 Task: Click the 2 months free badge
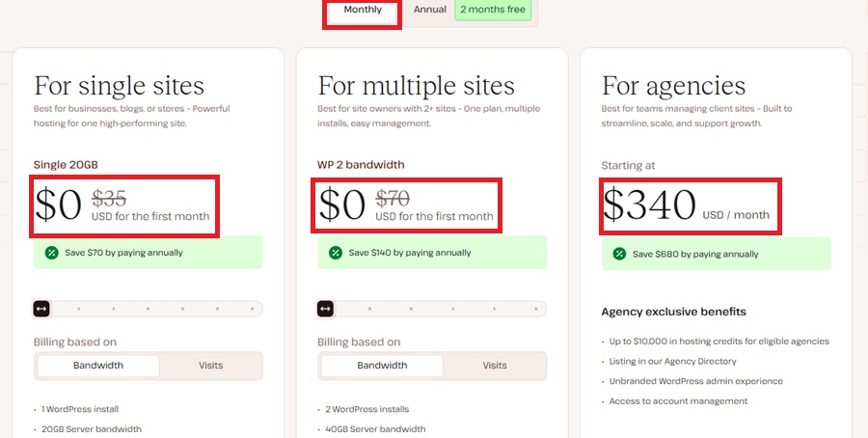pyautogui.click(x=493, y=10)
